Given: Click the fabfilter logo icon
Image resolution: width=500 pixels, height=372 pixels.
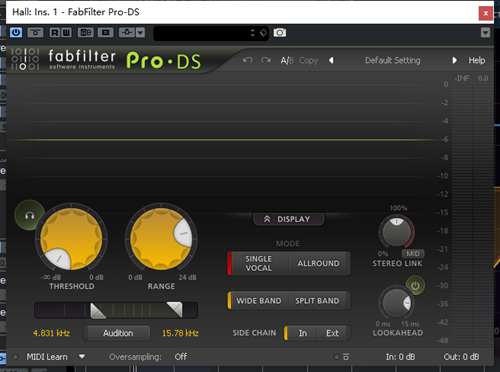Looking at the screenshot, I should 25,59.
